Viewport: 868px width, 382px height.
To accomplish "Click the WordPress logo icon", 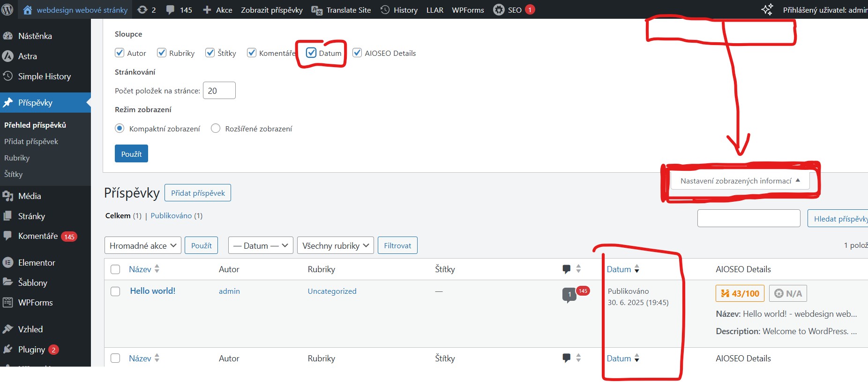I will point(7,9).
